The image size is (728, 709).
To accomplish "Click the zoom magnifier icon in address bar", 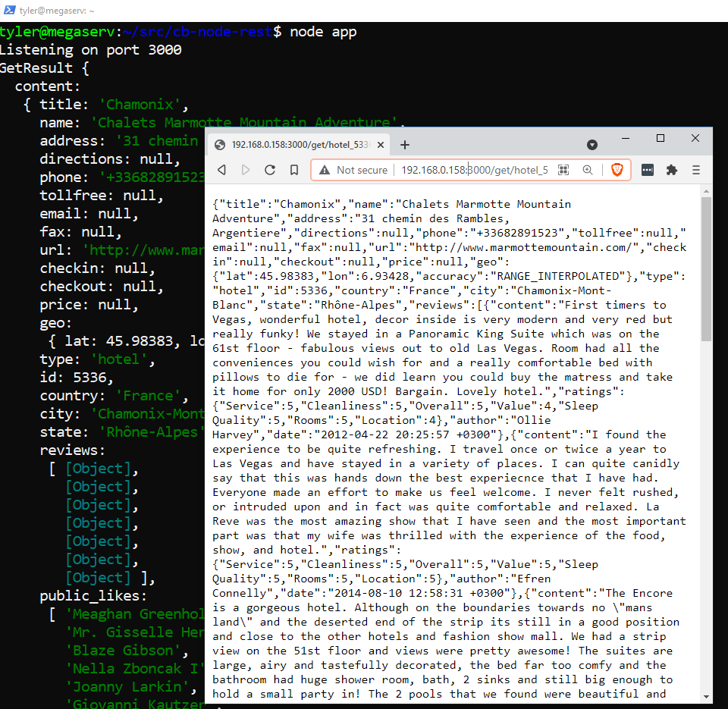I will pos(587,170).
